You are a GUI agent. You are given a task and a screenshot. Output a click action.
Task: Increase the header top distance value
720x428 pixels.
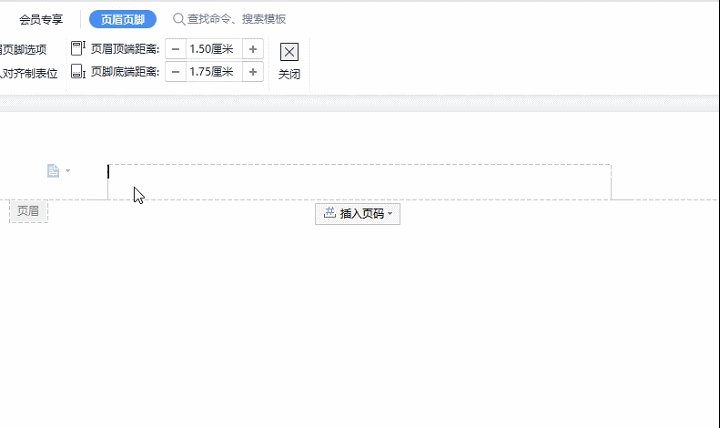click(x=253, y=49)
